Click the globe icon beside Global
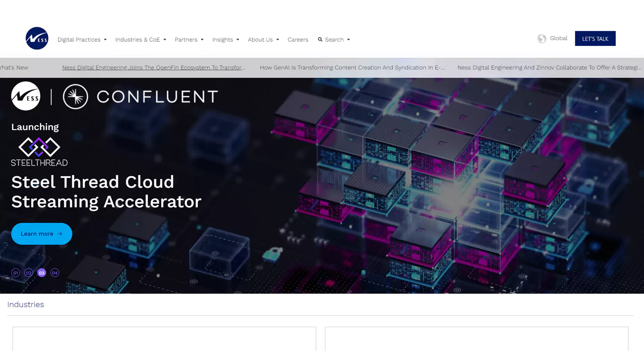The height and width of the screenshot is (351, 644). pos(542,39)
